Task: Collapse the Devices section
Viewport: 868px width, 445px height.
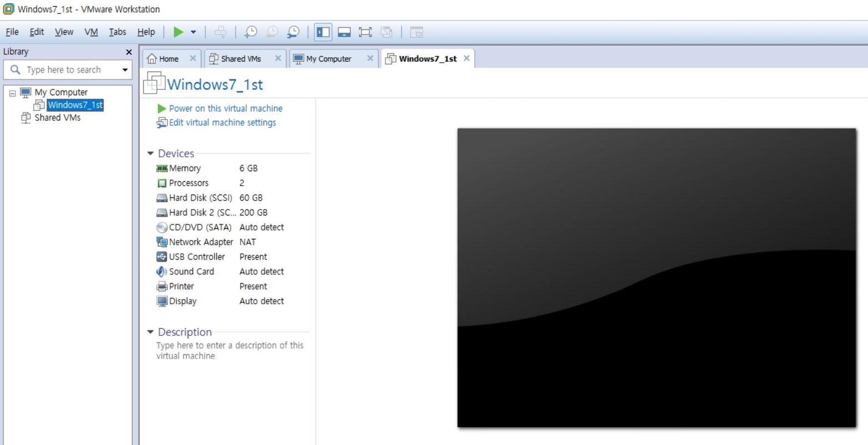Action: click(150, 154)
